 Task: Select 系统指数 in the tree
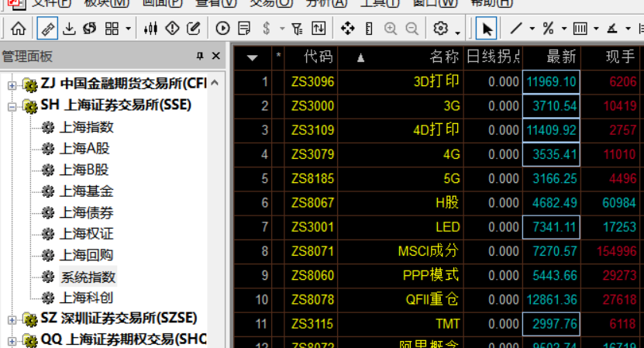coord(88,277)
